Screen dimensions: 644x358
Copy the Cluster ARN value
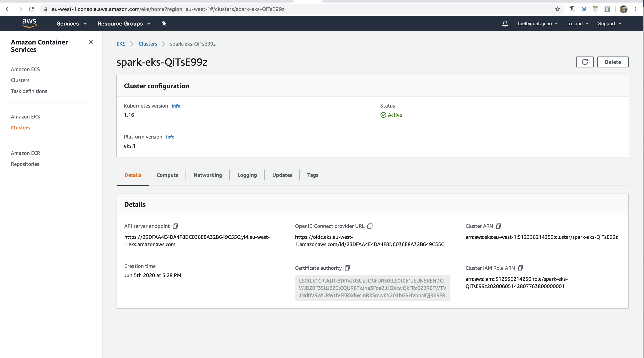(499, 226)
